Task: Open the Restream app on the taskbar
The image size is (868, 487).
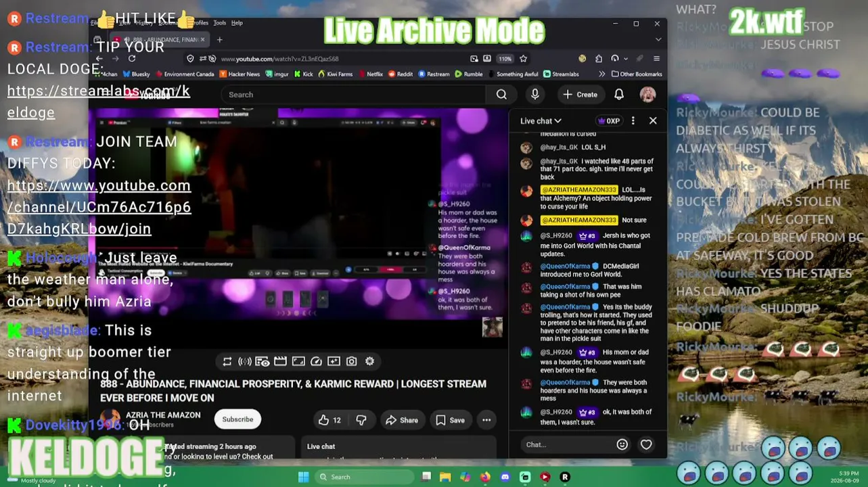Action: (x=565, y=477)
